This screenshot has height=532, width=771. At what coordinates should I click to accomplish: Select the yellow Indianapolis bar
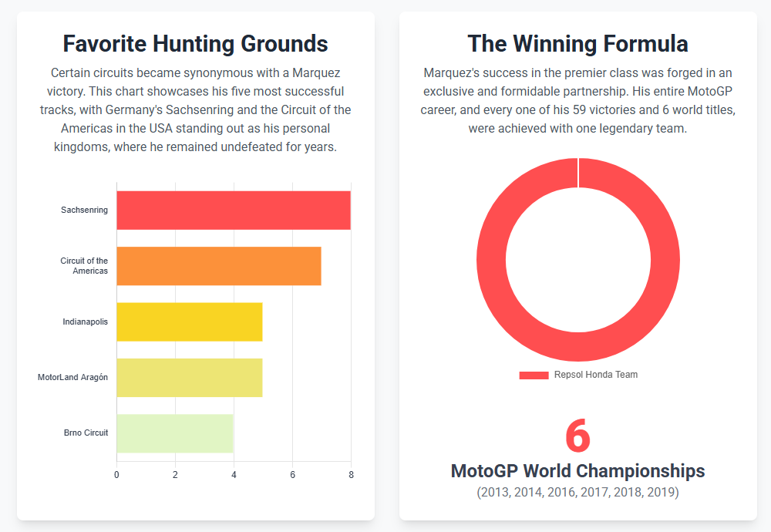190,322
